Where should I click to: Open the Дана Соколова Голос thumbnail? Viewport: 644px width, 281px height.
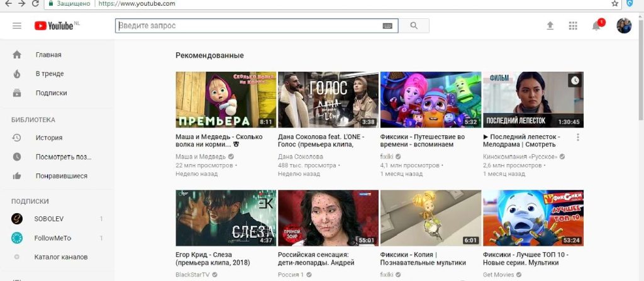pos(328,100)
